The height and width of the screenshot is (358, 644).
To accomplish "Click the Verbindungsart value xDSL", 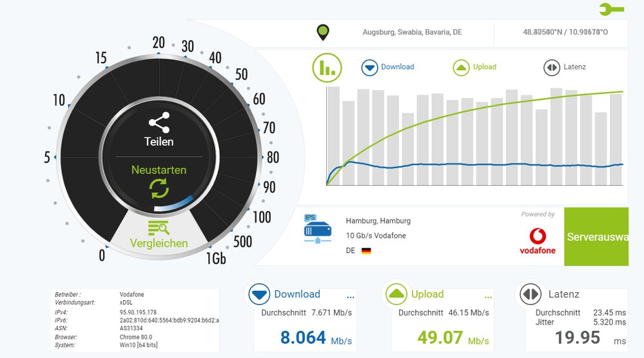I will click(x=126, y=303).
